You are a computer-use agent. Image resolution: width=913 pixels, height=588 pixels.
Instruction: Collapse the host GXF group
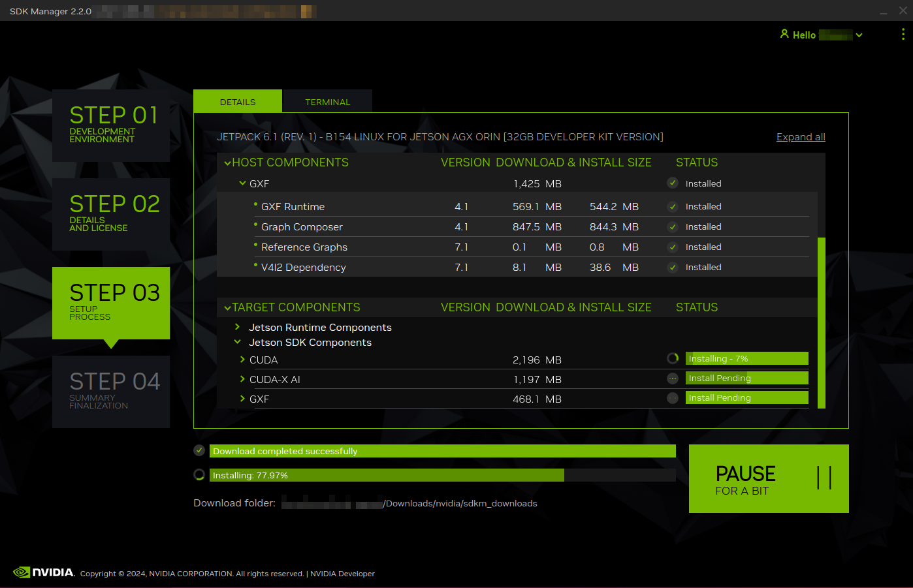coord(242,183)
